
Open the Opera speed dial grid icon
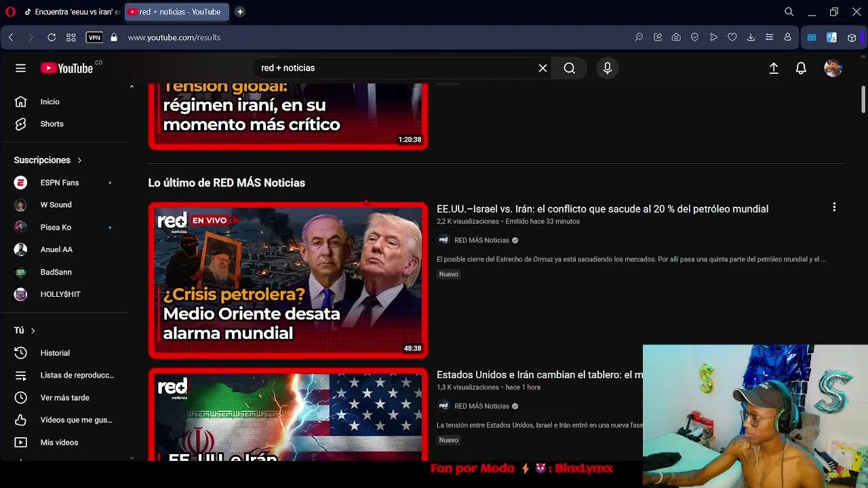[71, 37]
